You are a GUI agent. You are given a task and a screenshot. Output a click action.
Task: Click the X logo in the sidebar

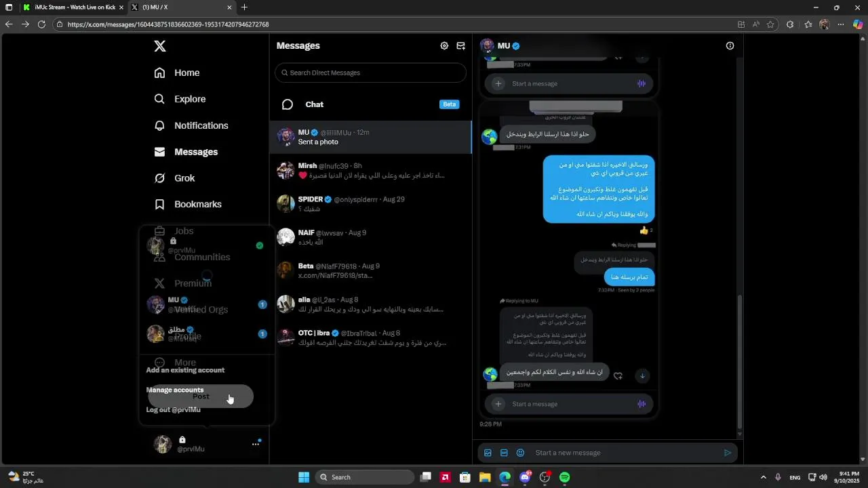(x=160, y=46)
